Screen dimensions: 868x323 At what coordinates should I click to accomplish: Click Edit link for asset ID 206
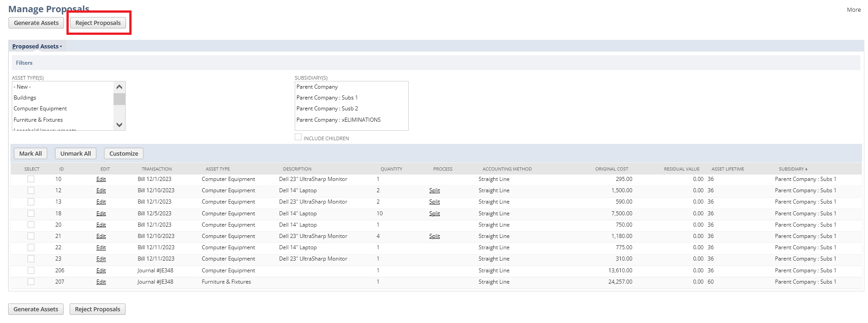pyautogui.click(x=101, y=271)
